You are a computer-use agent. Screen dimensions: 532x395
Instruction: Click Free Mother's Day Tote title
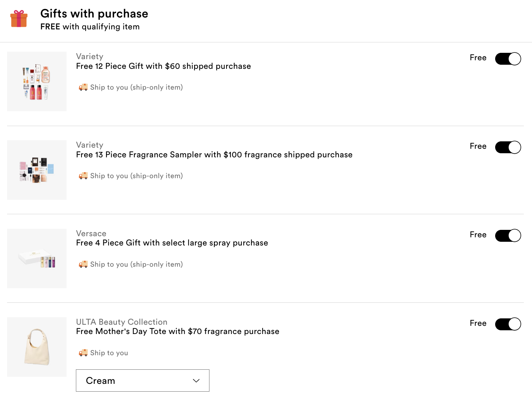(177, 331)
